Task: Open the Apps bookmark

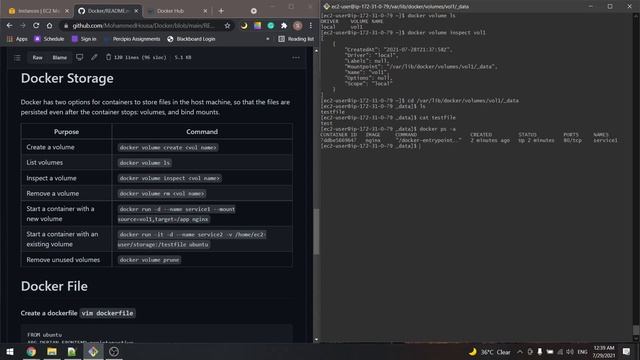Action: click(x=17, y=39)
